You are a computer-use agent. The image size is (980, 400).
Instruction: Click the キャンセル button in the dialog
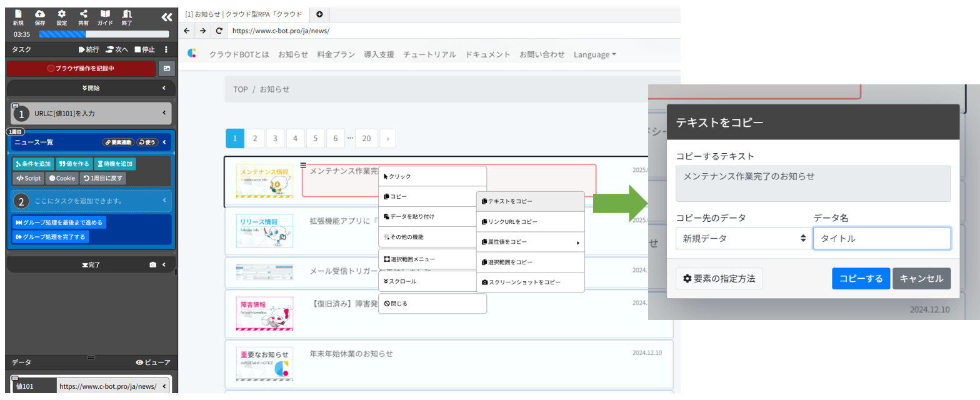[921, 279]
